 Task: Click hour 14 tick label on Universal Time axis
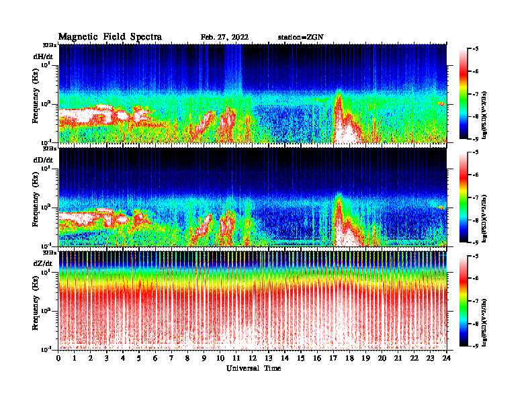pyautogui.click(x=285, y=359)
